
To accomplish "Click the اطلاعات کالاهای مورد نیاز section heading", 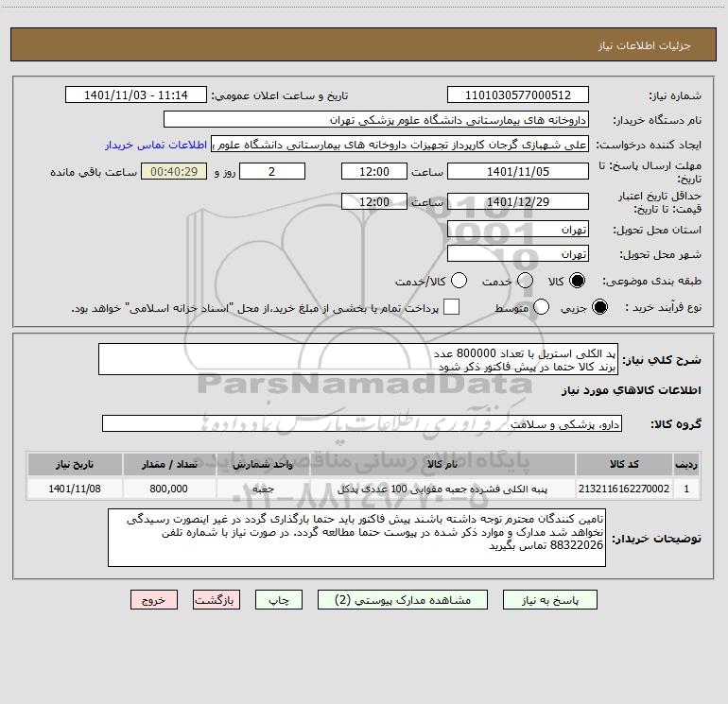I will 631,391.
